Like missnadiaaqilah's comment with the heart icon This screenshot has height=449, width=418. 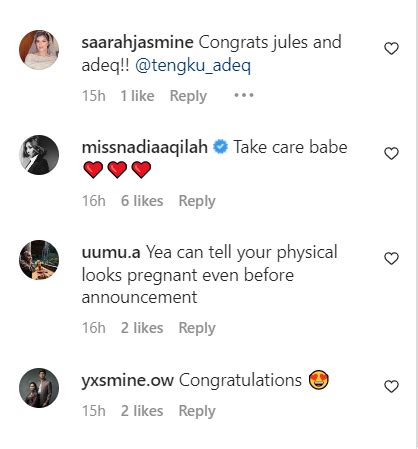pyautogui.click(x=391, y=154)
